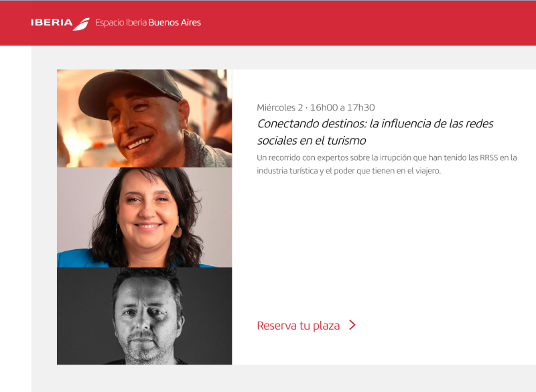Click empty area of red header bar
The width and height of the screenshot is (536, 392).
click(369, 23)
